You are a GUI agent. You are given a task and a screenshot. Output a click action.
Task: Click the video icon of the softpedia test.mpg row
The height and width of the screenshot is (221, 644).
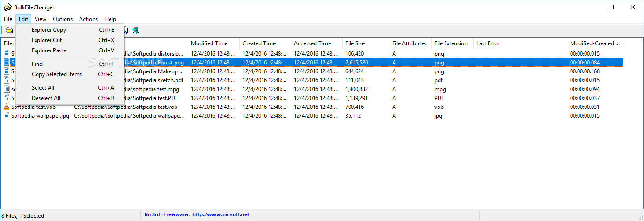click(7, 89)
